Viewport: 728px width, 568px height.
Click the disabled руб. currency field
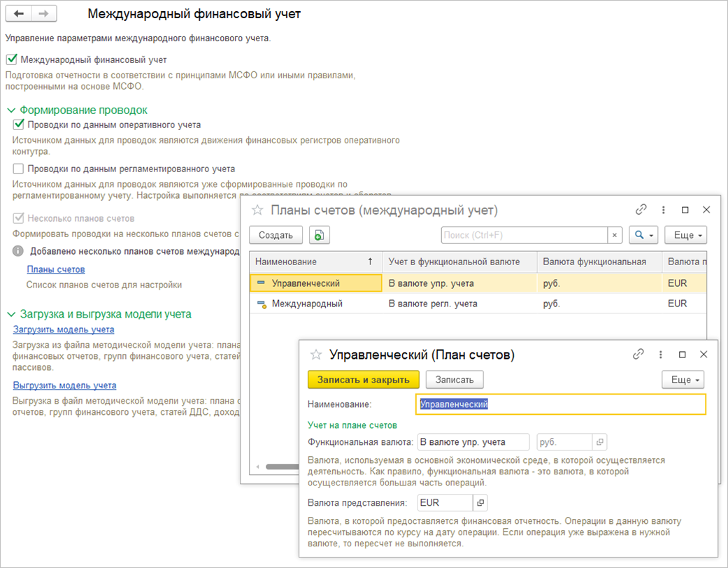click(564, 442)
